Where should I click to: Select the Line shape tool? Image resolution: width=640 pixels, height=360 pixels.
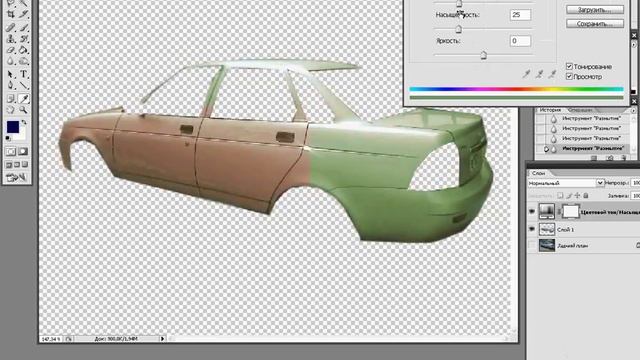coord(24,86)
